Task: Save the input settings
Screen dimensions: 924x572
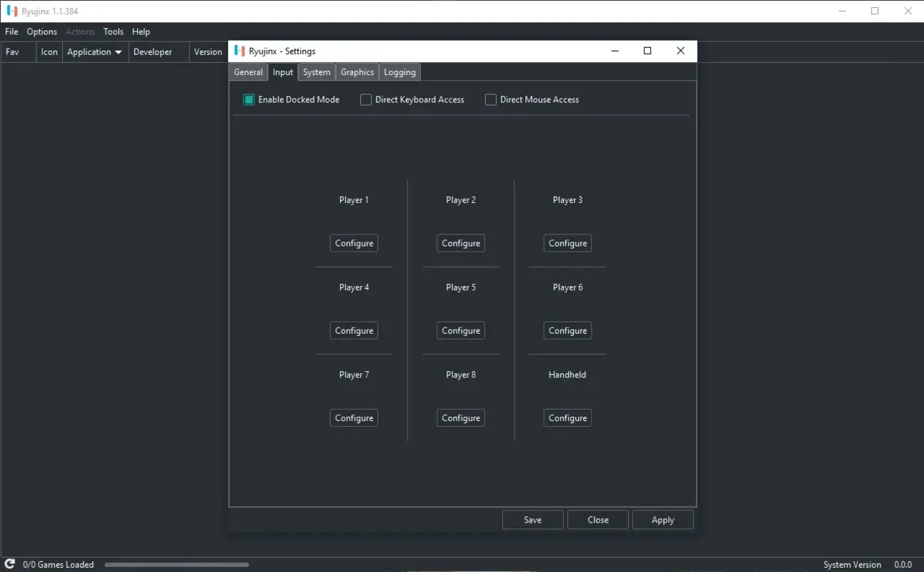Action: pyautogui.click(x=532, y=519)
